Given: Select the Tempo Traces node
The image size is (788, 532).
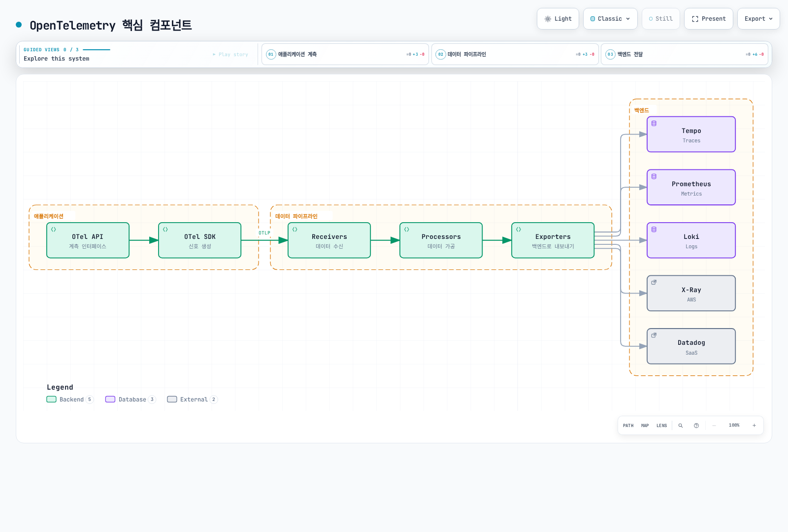Looking at the screenshot, I should [691, 134].
